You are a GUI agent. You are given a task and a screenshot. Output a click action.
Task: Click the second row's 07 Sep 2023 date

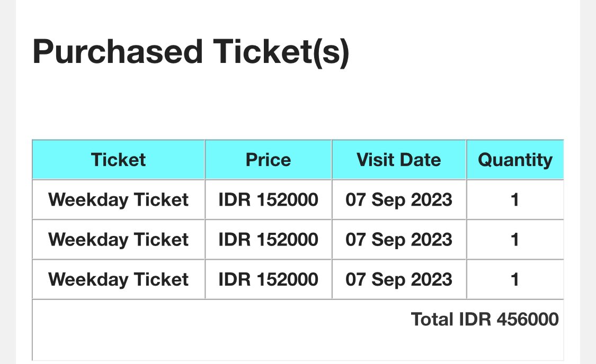[399, 240]
